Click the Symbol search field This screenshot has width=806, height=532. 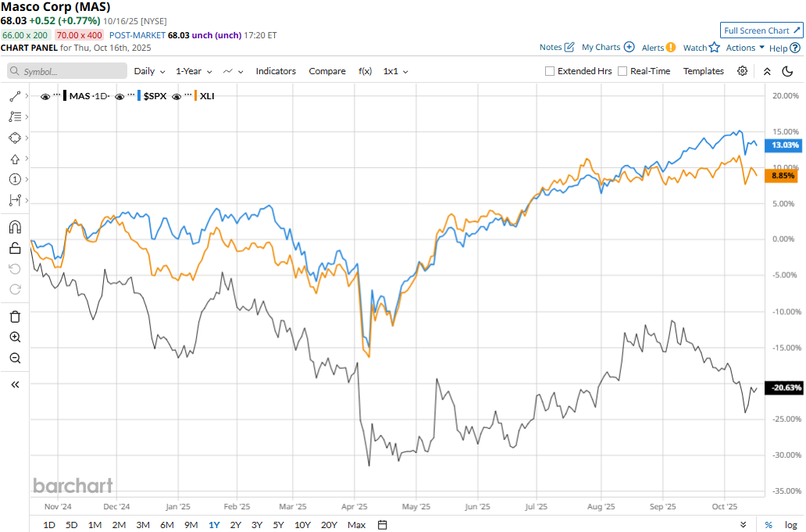[x=67, y=71]
